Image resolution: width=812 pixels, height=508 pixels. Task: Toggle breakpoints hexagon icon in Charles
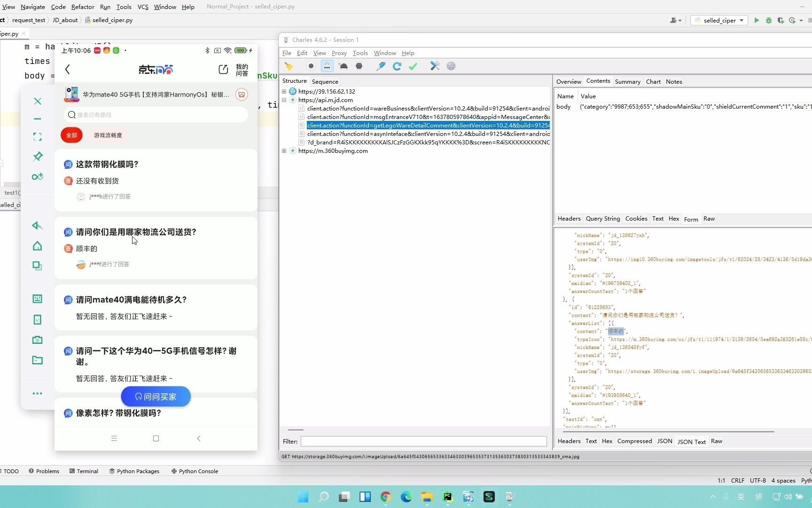pyautogui.click(x=359, y=66)
